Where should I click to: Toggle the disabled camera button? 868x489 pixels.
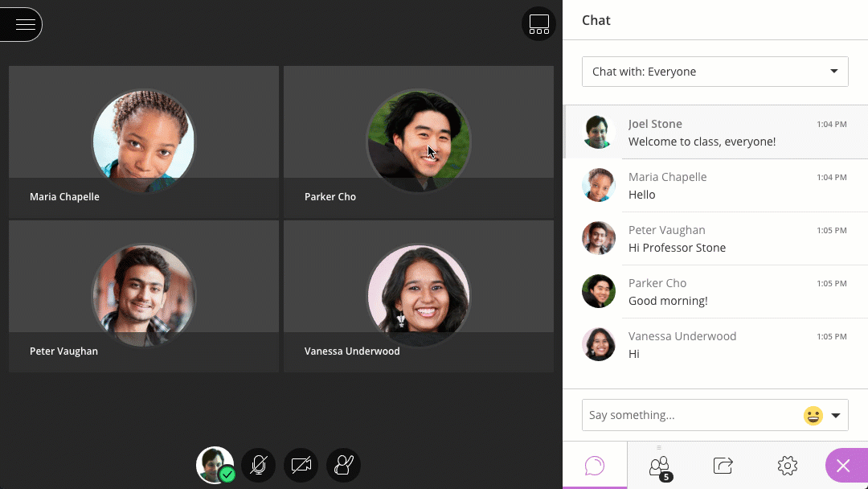point(301,465)
